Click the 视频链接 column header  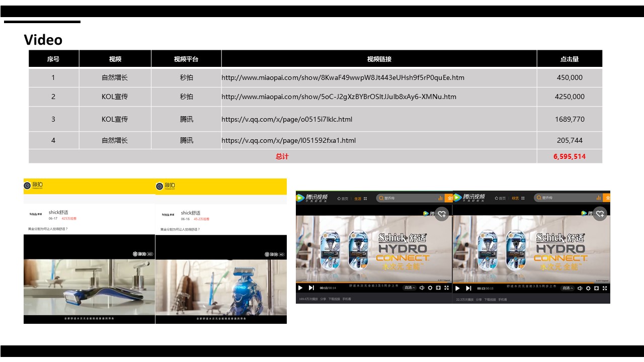pyautogui.click(x=379, y=59)
